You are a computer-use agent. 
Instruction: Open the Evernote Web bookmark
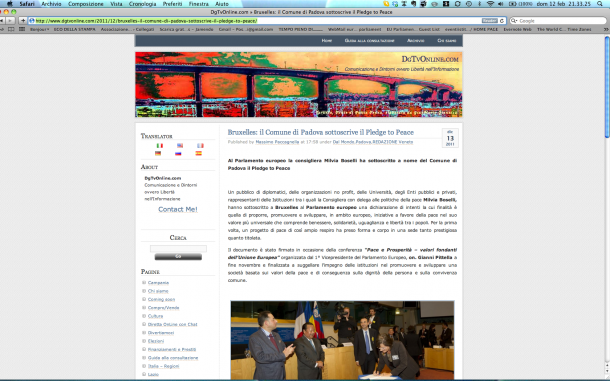click(517, 29)
